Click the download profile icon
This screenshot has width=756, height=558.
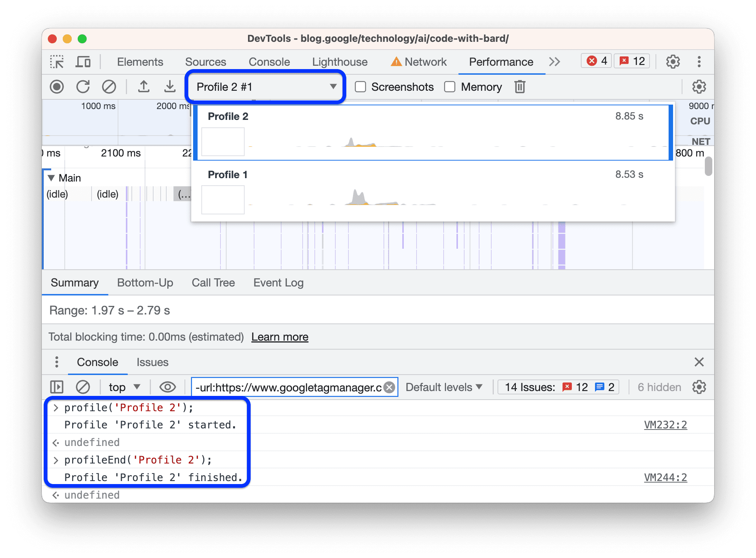click(x=169, y=87)
